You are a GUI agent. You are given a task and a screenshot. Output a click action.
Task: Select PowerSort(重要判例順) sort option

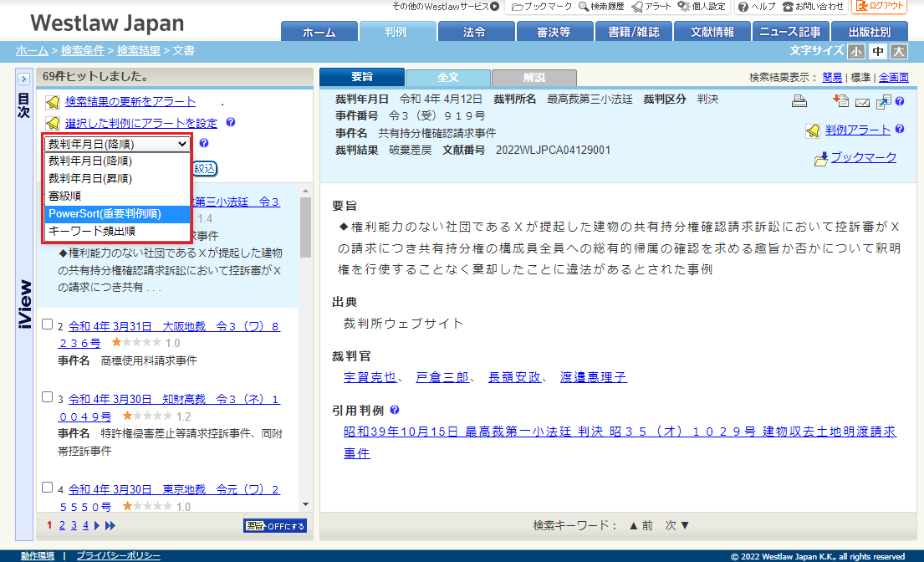[x=118, y=214]
